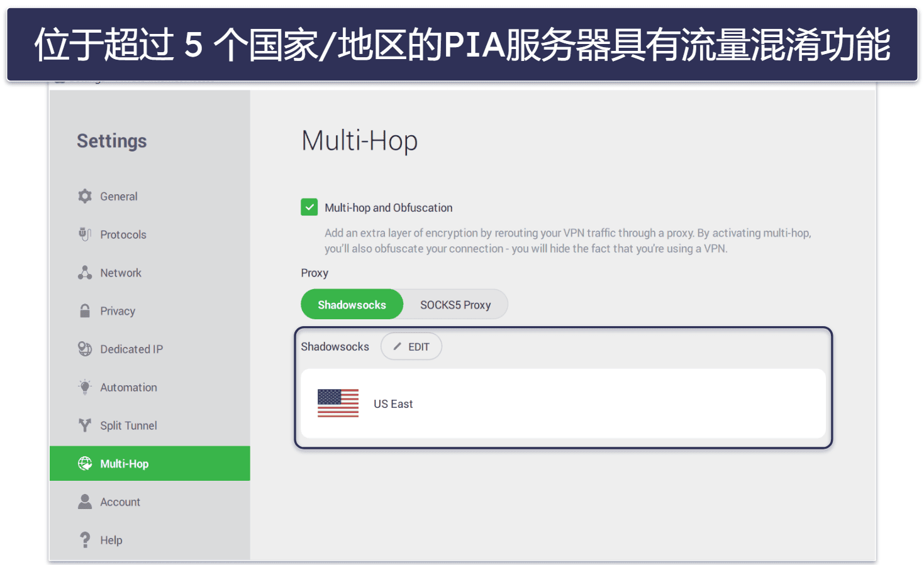
Task: Uncheck Multi-hop and Obfuscation checkbox
Action: point(309,207)
